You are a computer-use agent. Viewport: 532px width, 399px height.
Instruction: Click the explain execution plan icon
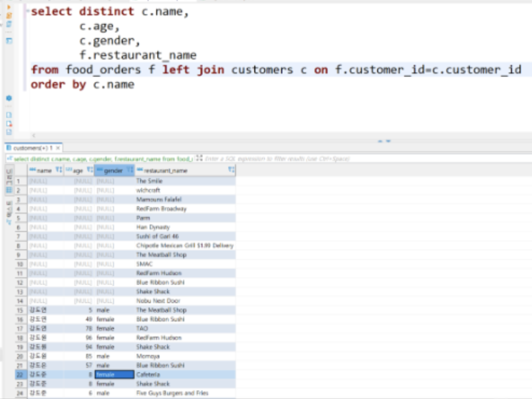point(9,41)
